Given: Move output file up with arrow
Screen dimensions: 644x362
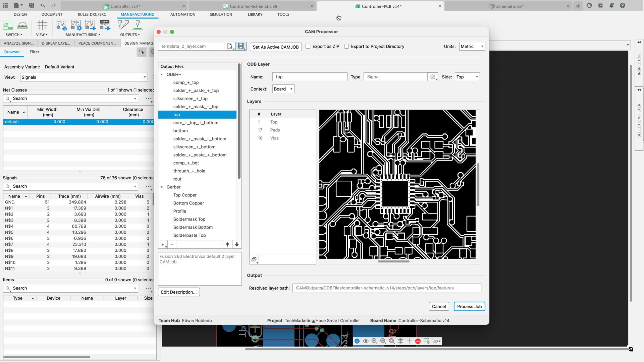Looking at the screenshot, I should pos(227,244).
